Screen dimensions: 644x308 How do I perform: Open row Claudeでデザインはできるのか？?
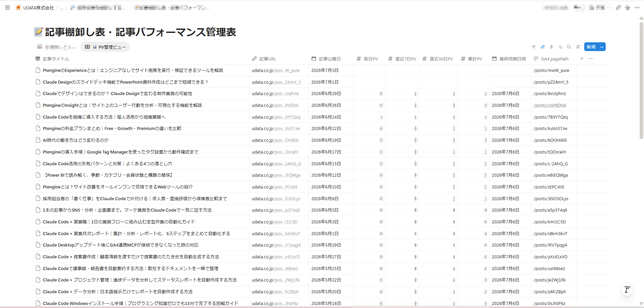click(x=118, y=94)
